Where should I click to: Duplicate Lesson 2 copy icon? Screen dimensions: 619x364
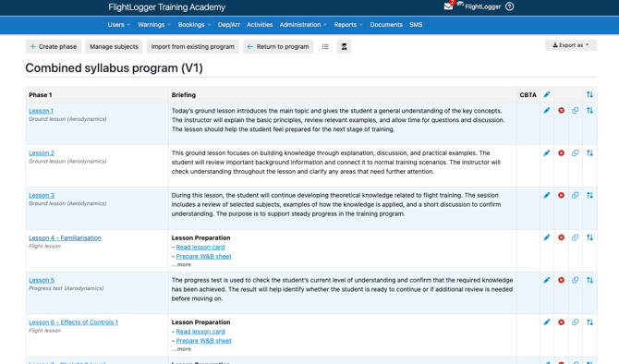(576, 152)
